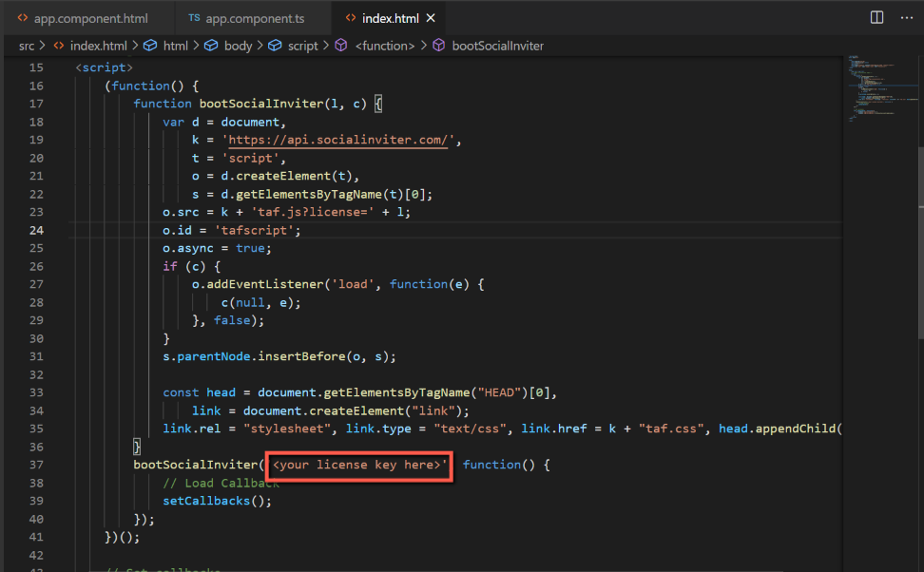The width and height of the screenshot is (924, 572).
Task: Click line number 17 in gutter
Action: coord(36,104)
